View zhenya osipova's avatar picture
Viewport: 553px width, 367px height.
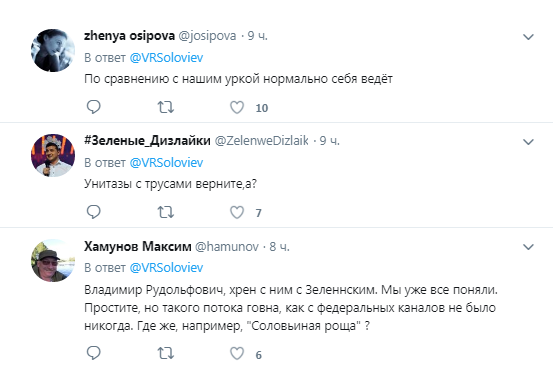click(53, 50)
